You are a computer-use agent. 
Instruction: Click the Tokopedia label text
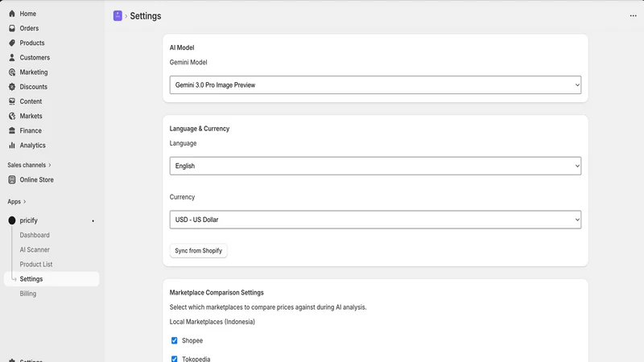[x=196, y=359]
